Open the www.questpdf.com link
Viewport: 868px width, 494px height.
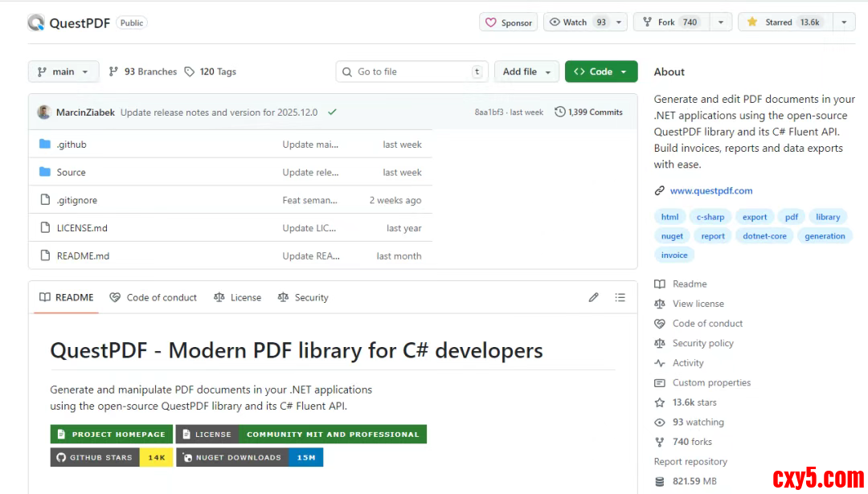[710, 191]
